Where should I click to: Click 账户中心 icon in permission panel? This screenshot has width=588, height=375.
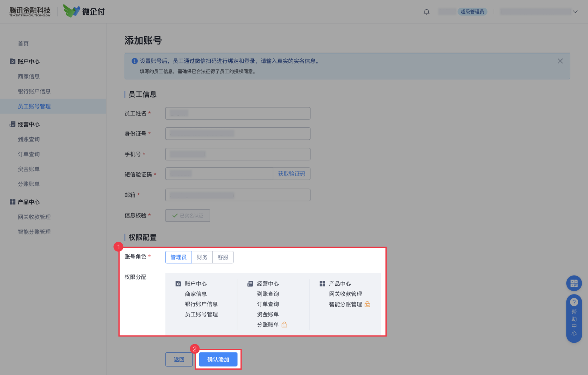(178, 284)
